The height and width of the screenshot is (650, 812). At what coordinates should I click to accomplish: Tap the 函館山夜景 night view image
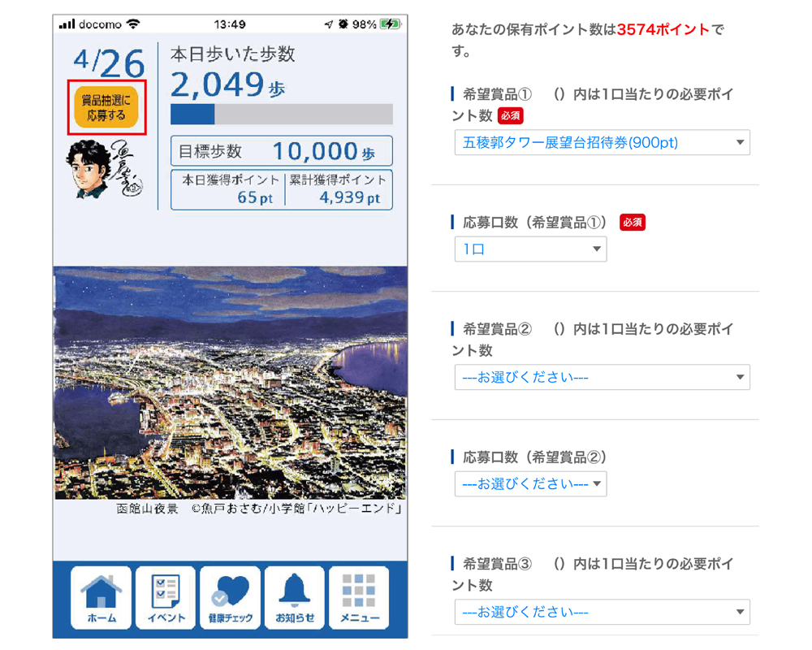[231, 383]
